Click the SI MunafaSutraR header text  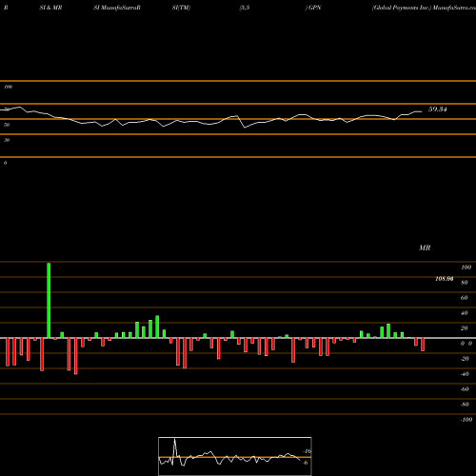pyautogui.click(x=117, y=8)
